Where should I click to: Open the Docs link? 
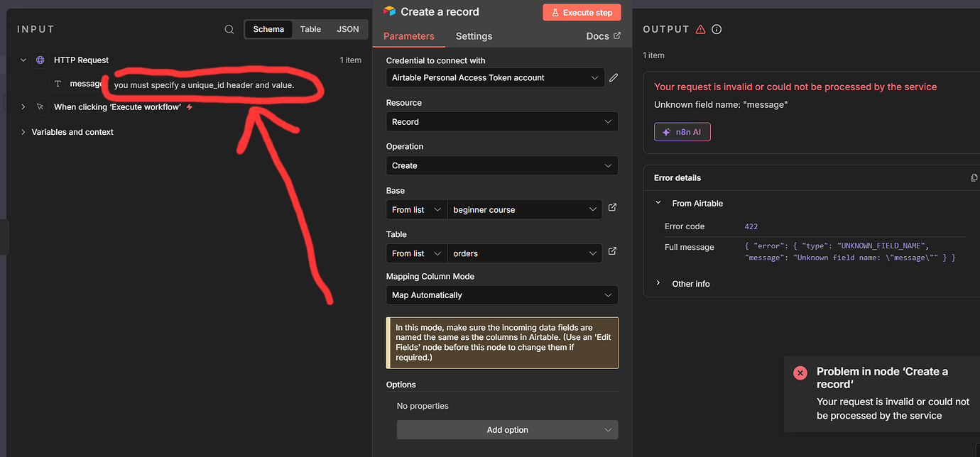click(603, 36)
